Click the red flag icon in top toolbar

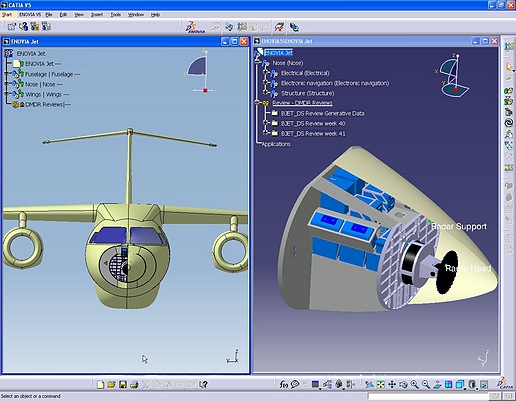(x=279, y=27)
